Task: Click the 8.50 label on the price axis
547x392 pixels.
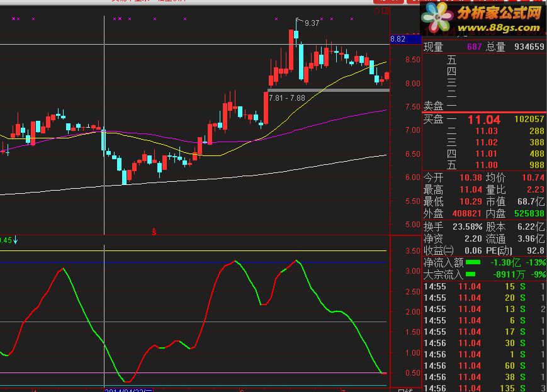Action: (x=413, y=60)
